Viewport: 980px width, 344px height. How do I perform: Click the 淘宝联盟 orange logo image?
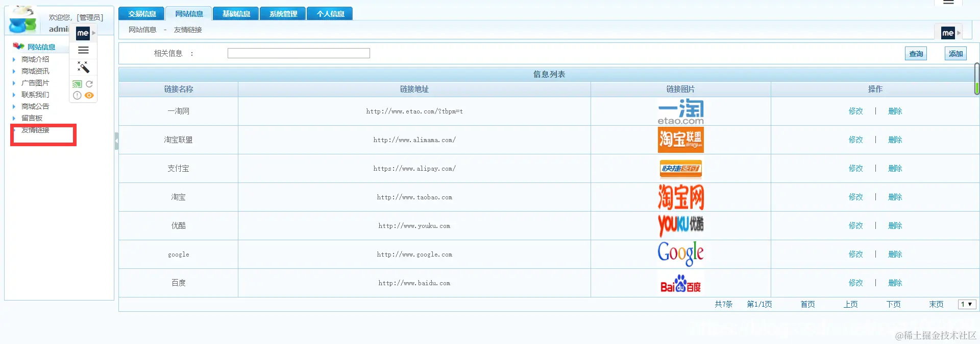(x=680, y=140)
